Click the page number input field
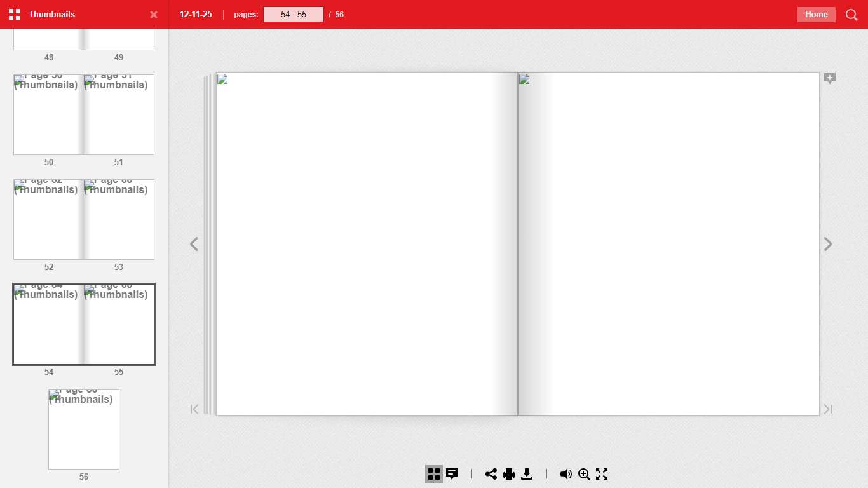Screen dimensions: 868x488 pos(294,15)
